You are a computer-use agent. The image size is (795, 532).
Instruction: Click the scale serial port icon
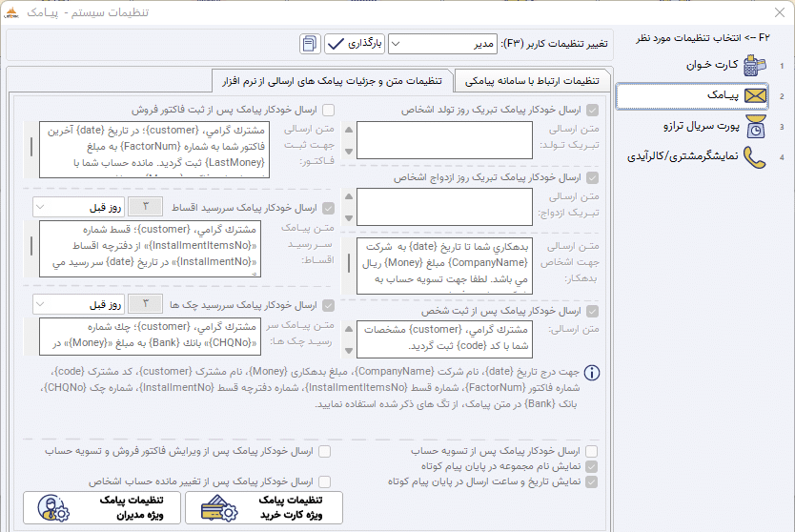pyautogui.click(x=756, y=126)
